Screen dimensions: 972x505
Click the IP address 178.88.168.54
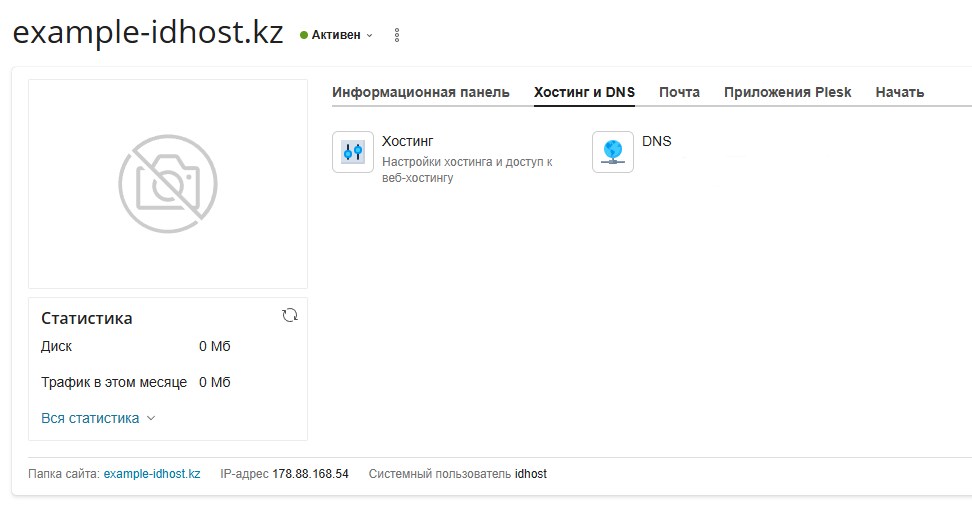(310, 474)
